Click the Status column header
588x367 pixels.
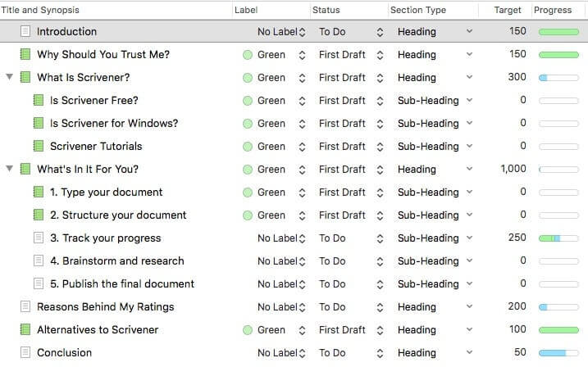click(326, 10)
